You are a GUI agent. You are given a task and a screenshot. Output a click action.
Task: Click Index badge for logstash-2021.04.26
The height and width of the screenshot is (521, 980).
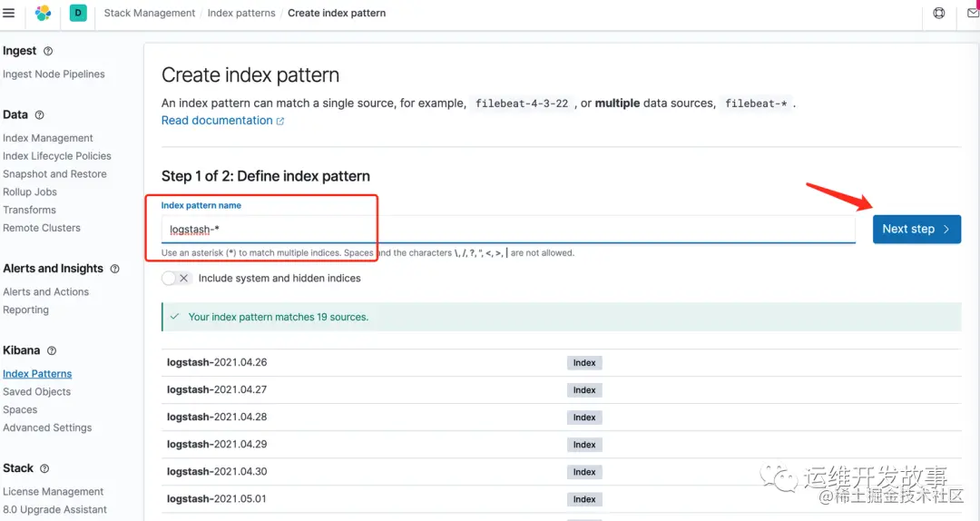[584, 363]
